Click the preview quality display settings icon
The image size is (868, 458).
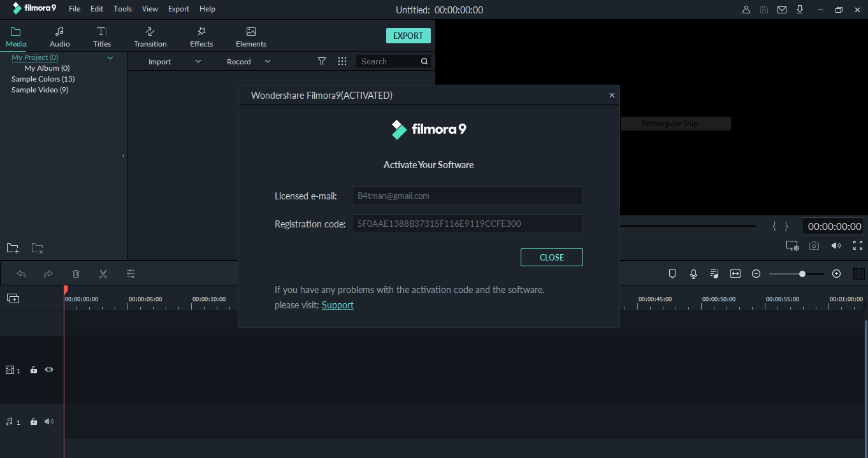[792, 246]
